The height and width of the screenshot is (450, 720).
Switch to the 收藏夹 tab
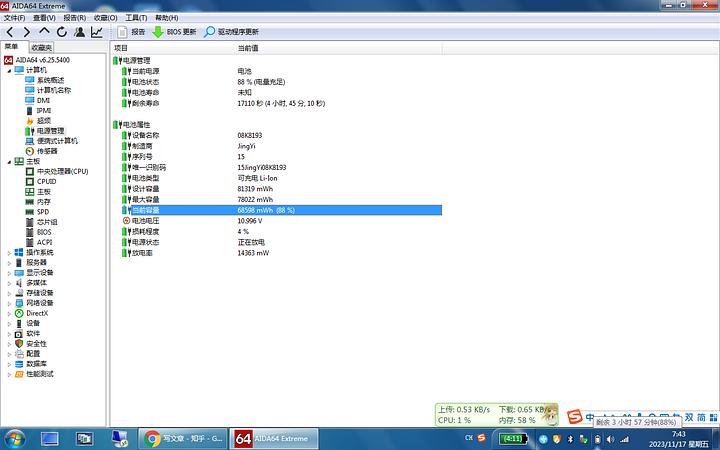click(41, 47)
